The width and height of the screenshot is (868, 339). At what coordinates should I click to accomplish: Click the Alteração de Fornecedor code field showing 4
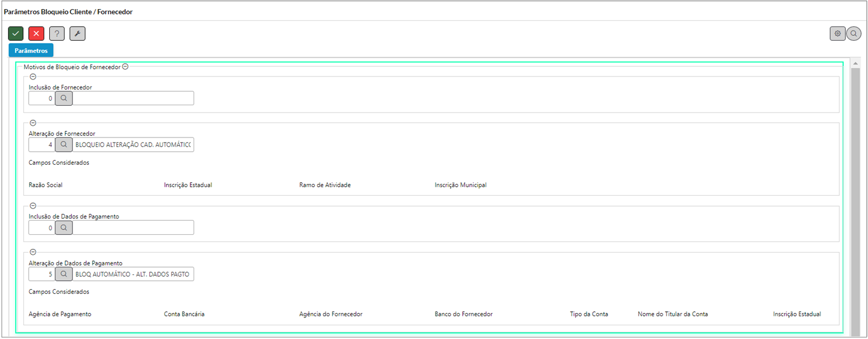42,144
